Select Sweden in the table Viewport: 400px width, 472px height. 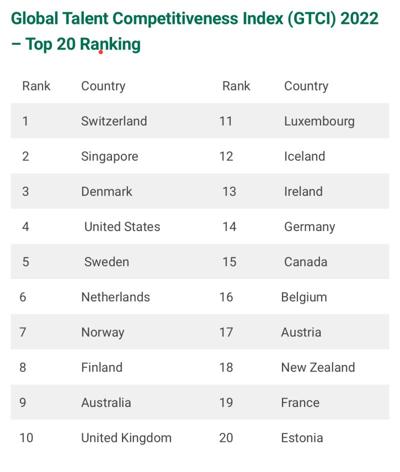click(107, 262)
